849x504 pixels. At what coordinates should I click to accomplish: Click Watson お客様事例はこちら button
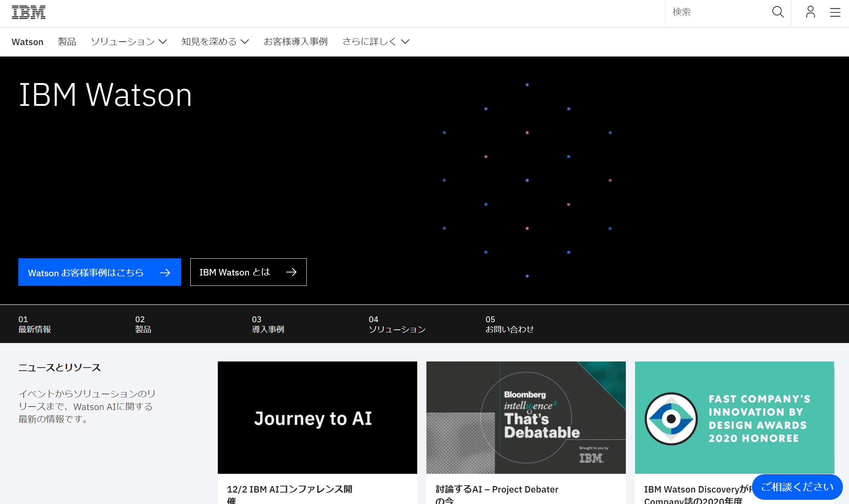pyautogui.click(x=100, y=272)
